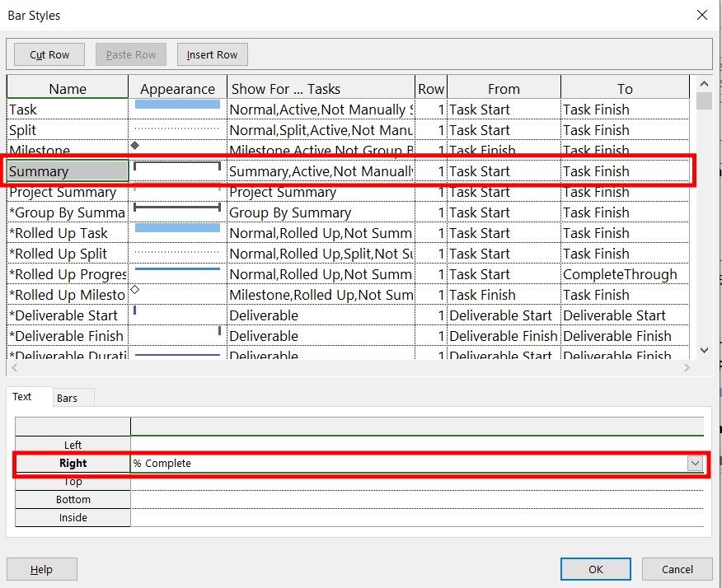
Task: Click the Rolled Up Milestone hollow diamond
Action: coord(134,290)
